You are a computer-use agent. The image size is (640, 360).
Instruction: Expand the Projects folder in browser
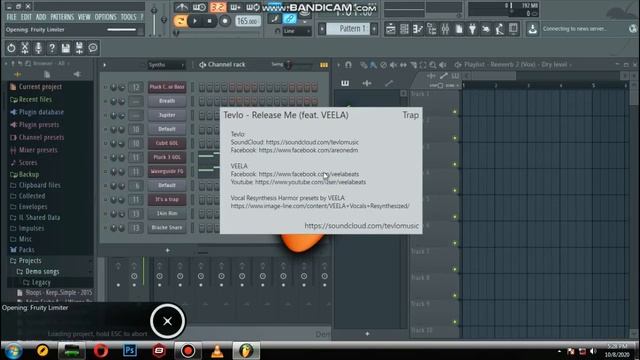[x=30, y=260]
